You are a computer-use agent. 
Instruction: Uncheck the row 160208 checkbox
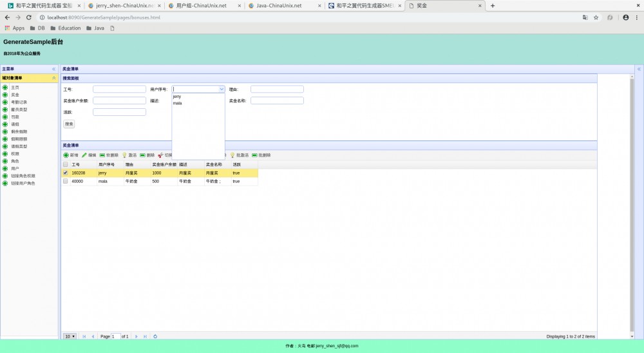point(65,173)
